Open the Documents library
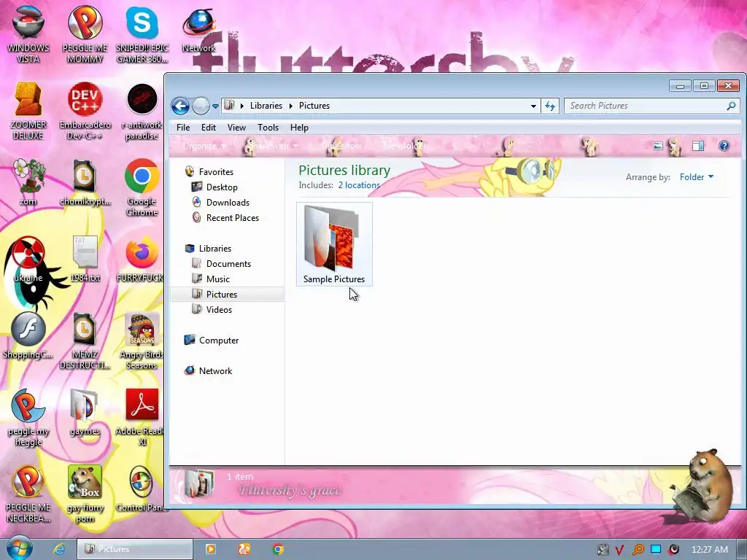Image resolution: width=747 pixels, height=560 pixels. (x=228, y=264)
